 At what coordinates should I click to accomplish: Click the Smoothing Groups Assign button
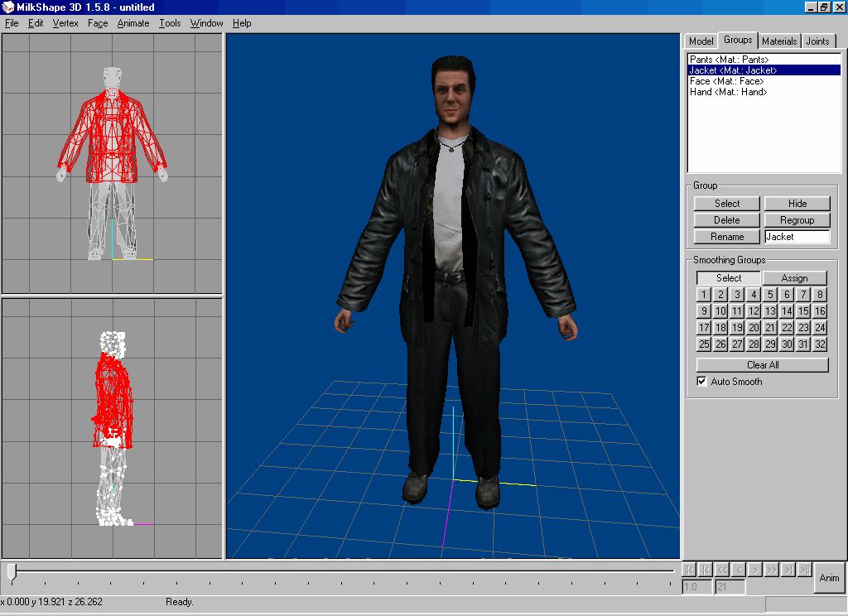pos(794,278)
